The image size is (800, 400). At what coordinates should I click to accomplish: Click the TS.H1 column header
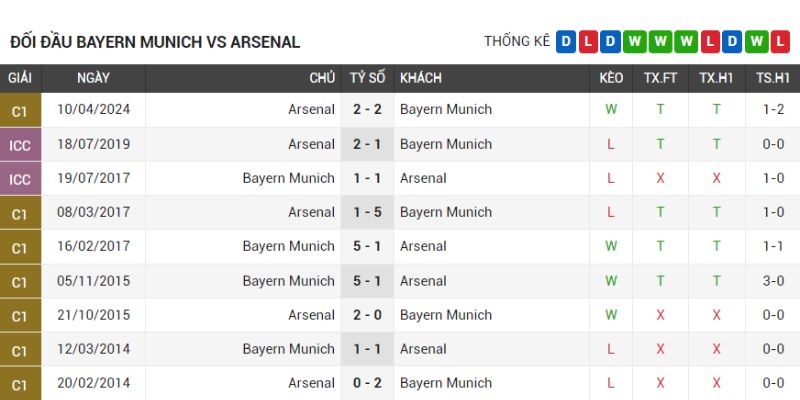point(772,78)
